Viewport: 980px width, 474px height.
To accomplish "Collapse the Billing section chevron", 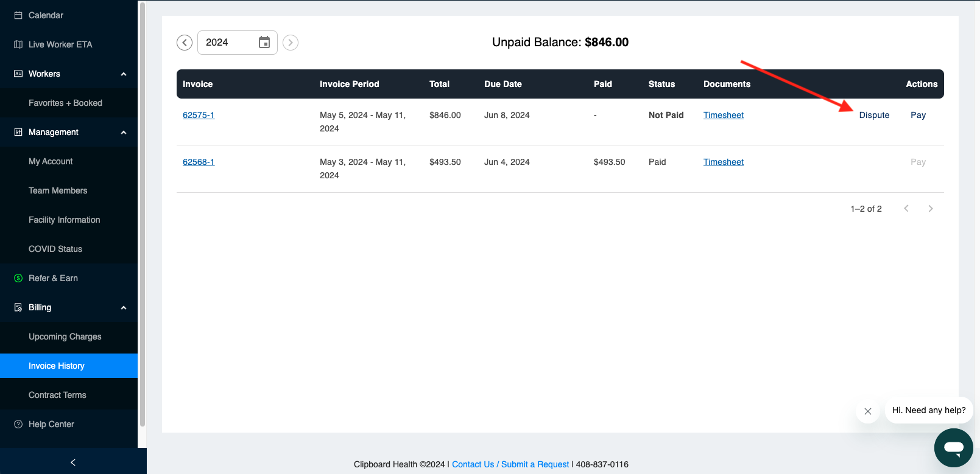I will coord(124,308).
